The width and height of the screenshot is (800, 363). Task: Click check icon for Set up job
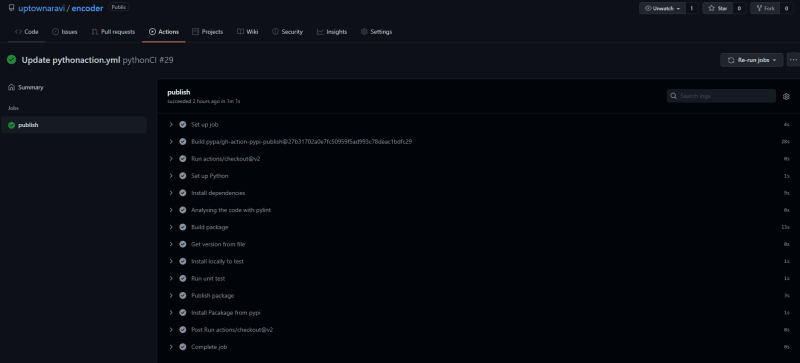183,125
